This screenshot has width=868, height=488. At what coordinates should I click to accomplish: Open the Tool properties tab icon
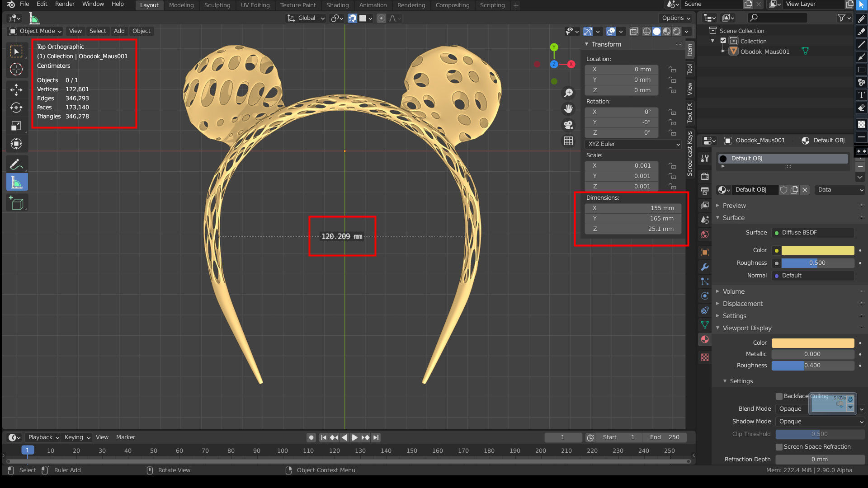[x=705, y=159]
